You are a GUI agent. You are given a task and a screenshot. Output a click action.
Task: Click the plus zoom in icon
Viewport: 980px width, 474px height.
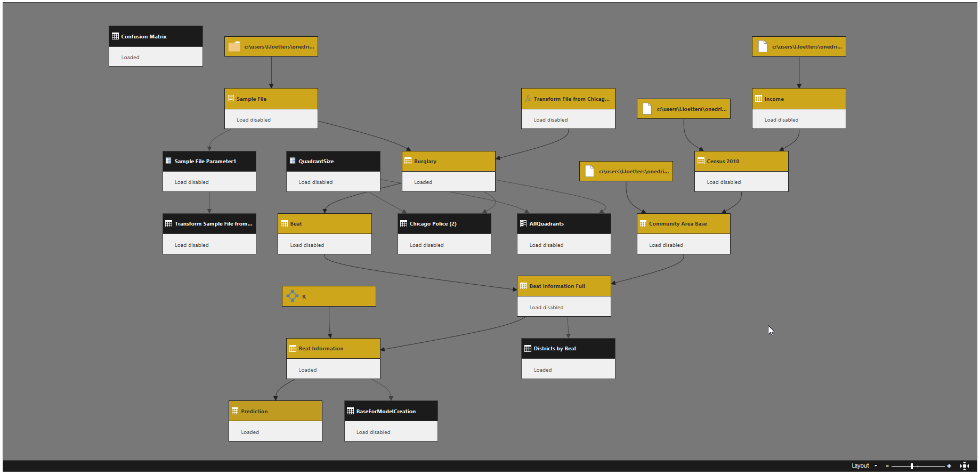(x=949, y=466)
